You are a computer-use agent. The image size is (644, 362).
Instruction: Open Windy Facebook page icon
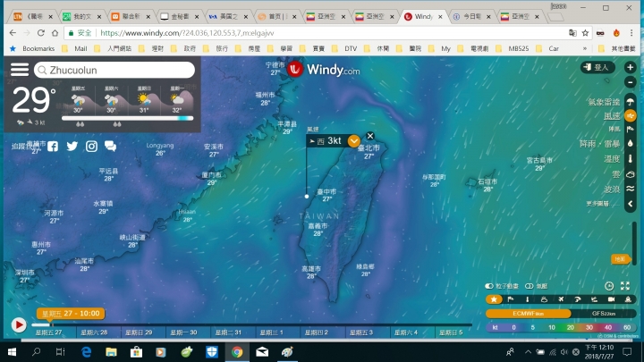tap(53, 146)
